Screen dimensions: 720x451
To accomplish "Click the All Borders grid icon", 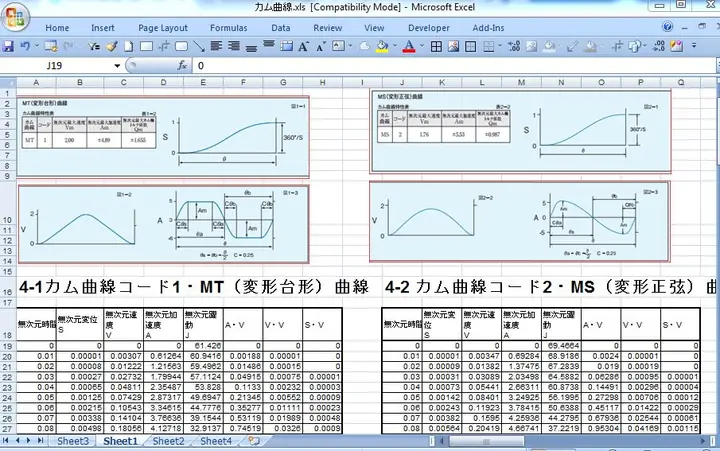I will click(436, 46).
